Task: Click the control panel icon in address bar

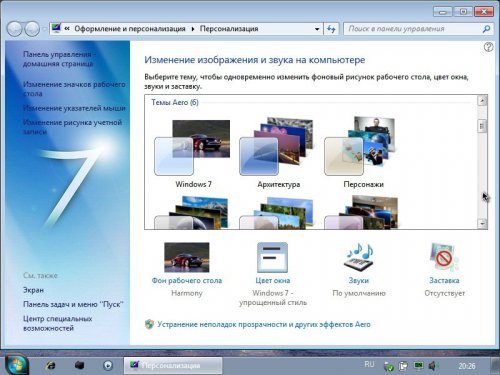Action: (56, 29)
